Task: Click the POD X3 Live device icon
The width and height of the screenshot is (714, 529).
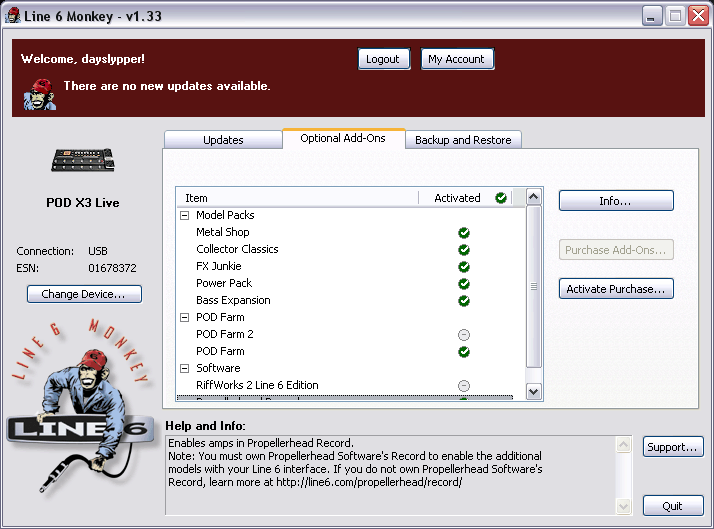Action: coord(84,161)
